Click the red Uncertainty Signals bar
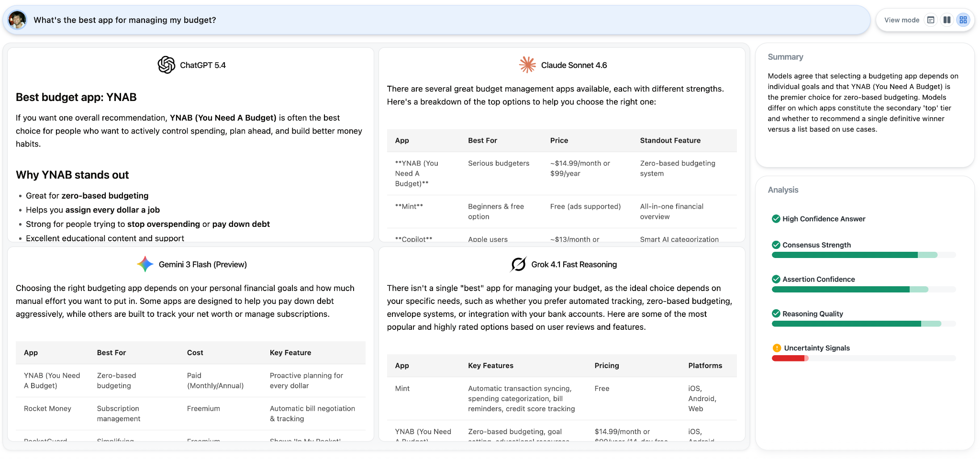The width and height of the screenshot is (980, 460). (x=790, y=359)
